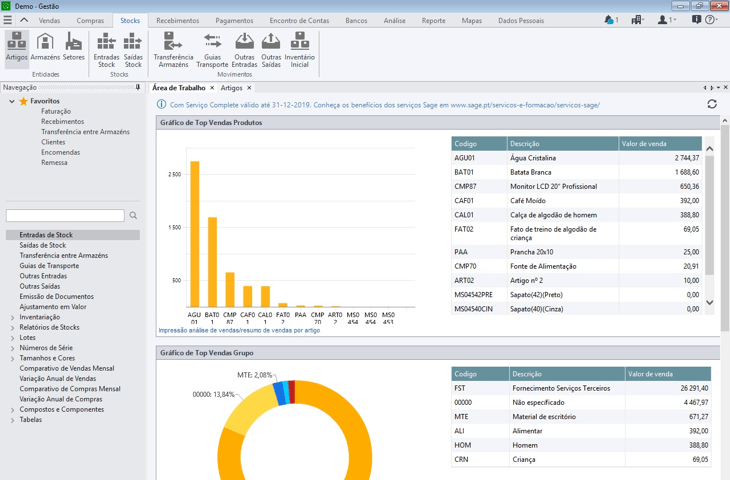The height and width of the screenshot is (480, 730).
Task: Refresh the dashboard with the reload icon
Action: click(x=712, y=104)
